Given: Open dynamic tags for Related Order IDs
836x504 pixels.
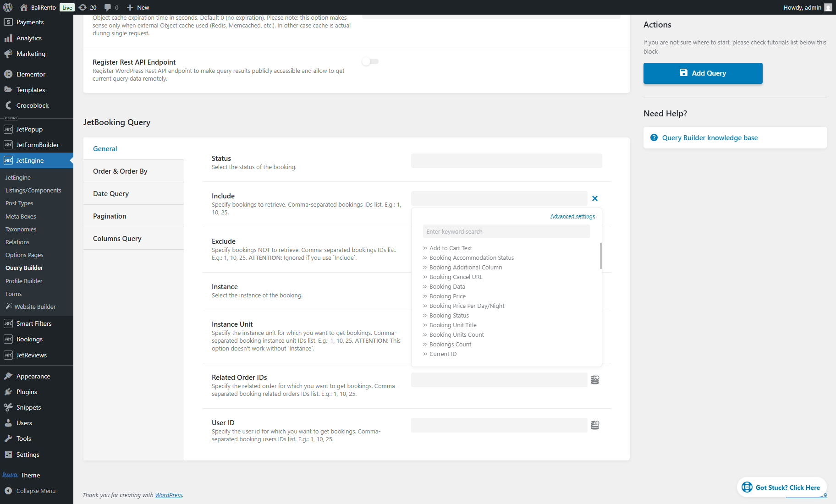Looking at the screenshot, I should 595,380.
